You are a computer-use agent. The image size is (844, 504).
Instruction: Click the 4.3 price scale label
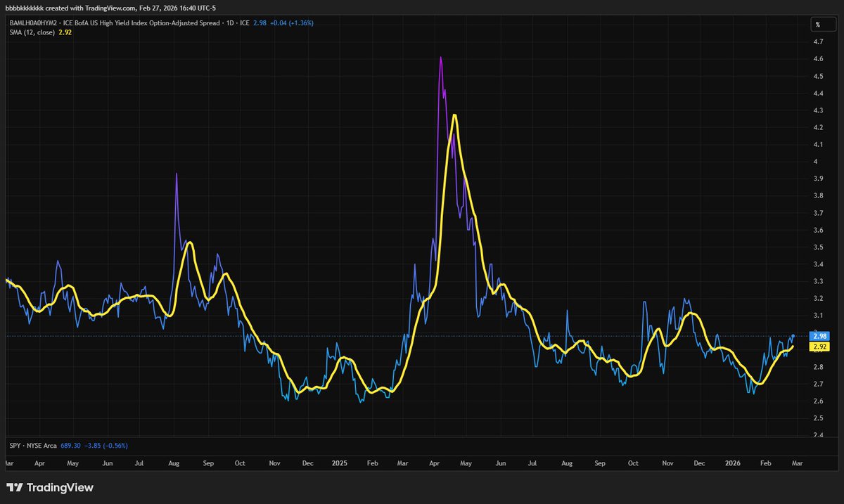pyautogui.click(x=818, y=110)
